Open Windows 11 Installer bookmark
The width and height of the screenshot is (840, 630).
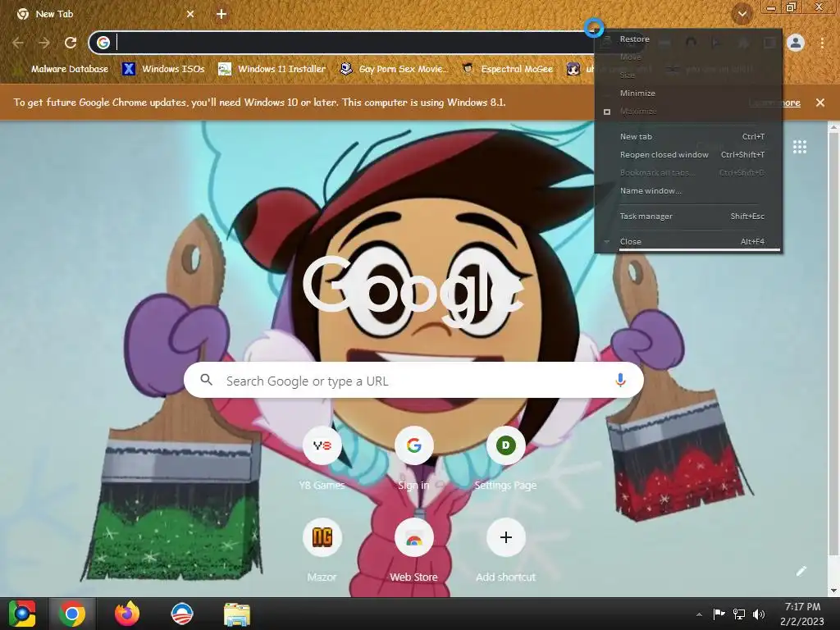click(272, 69)
